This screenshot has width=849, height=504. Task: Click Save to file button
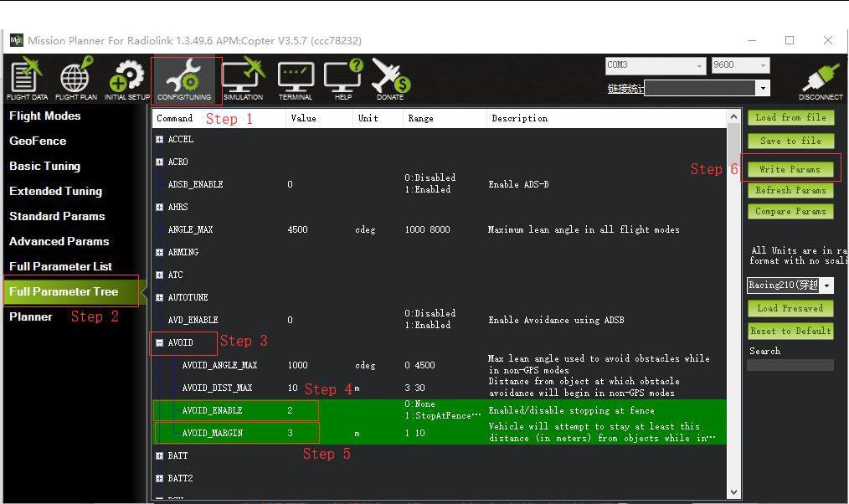(790, 141)
